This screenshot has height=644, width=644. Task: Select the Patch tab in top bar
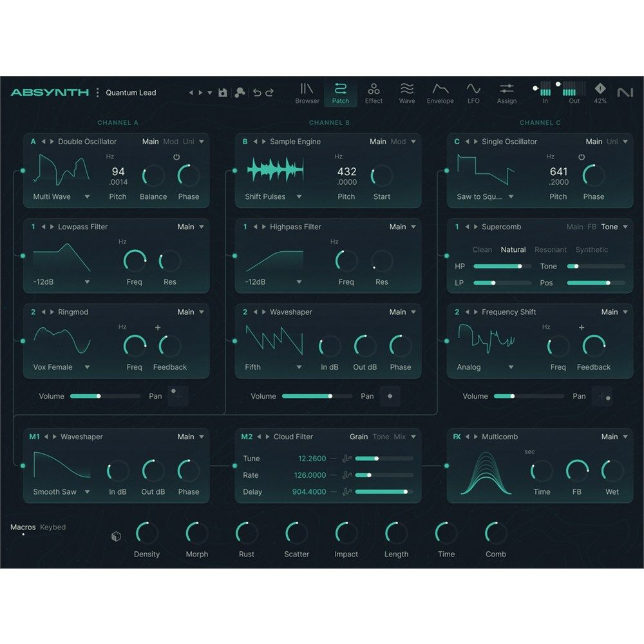[341, 93]
